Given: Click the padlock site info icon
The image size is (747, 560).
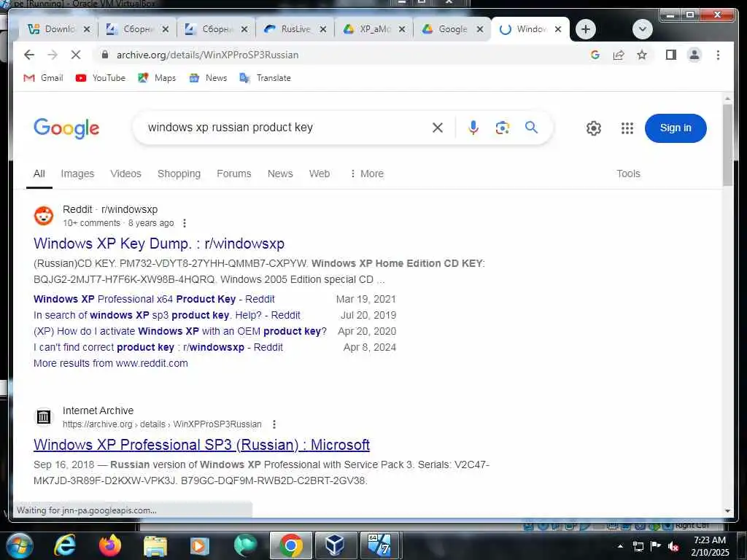Looking at the screenshot, I should 105,55.
